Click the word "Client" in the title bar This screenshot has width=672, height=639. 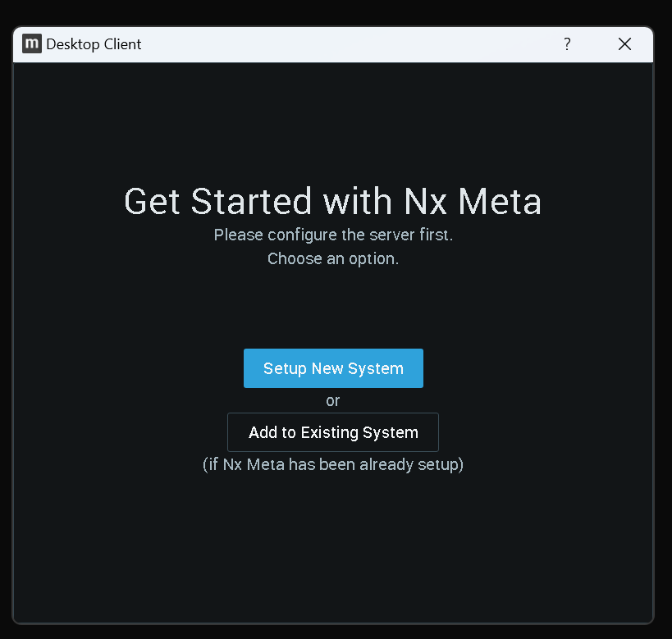coord(122,44)
